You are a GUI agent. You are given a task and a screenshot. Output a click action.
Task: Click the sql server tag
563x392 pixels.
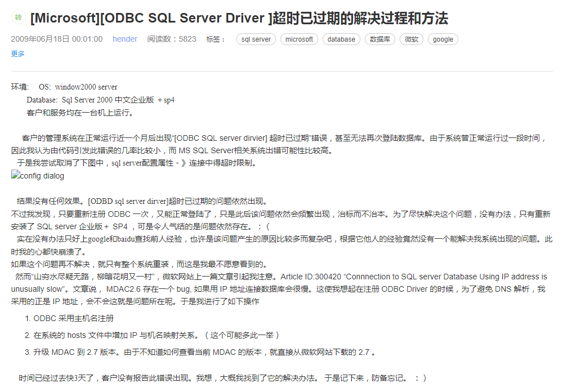(256, 39)
